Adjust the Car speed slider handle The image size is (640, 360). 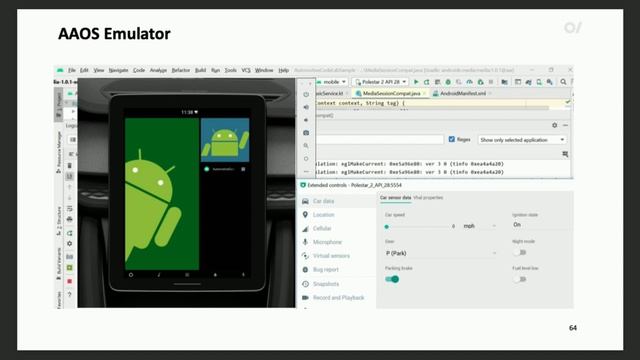(387, 227)
